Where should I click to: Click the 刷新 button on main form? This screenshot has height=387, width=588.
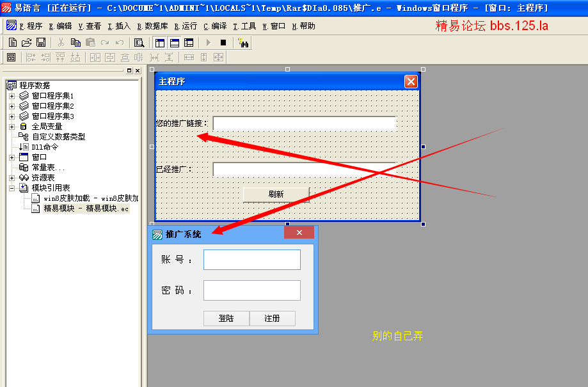[x=276, y=194]
